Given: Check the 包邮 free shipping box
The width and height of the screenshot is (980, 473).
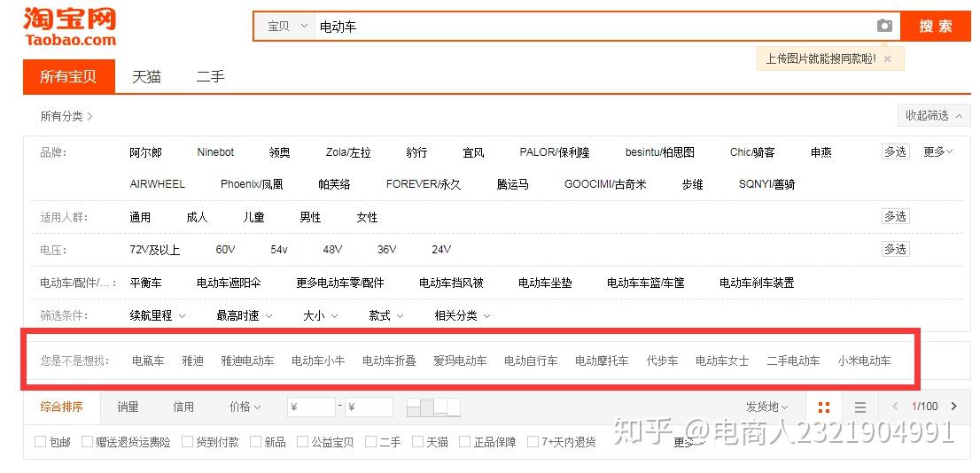Looking at the screenshot, I should click(40, 442).
